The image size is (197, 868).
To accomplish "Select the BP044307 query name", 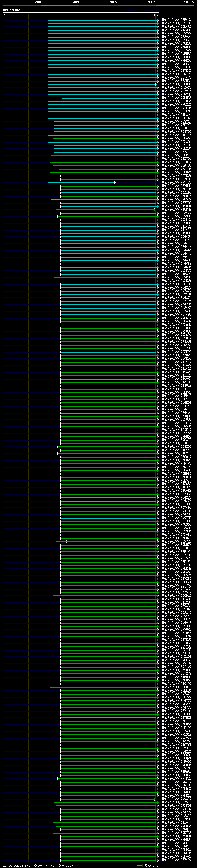I will [11, 10].
